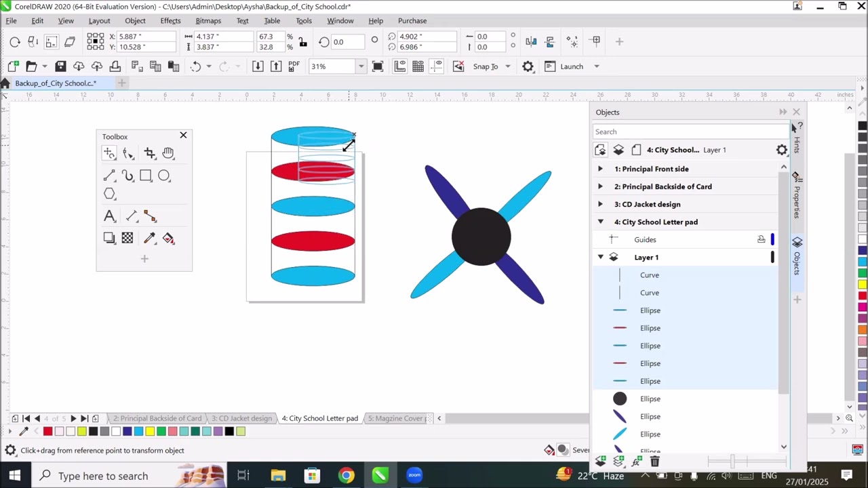Screen dimensions: 868x488
Task: Toggle the lock ratio padlock
Action: (302, 42)
